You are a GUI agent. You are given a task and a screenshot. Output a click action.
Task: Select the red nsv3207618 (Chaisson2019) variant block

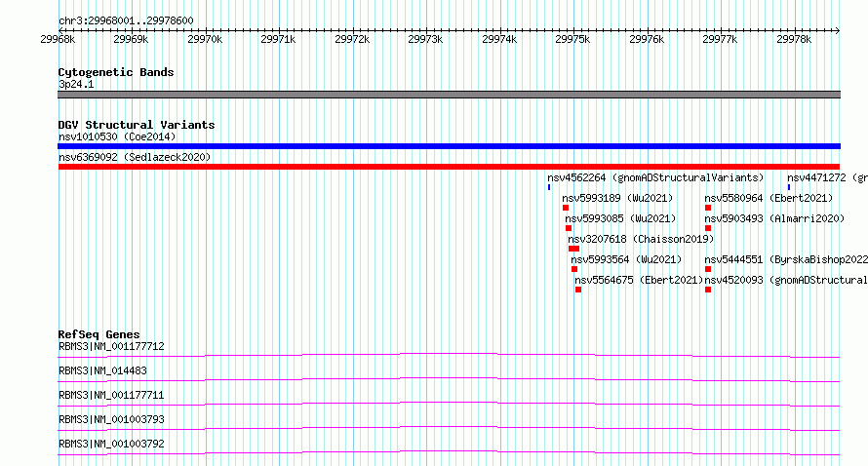574,249
